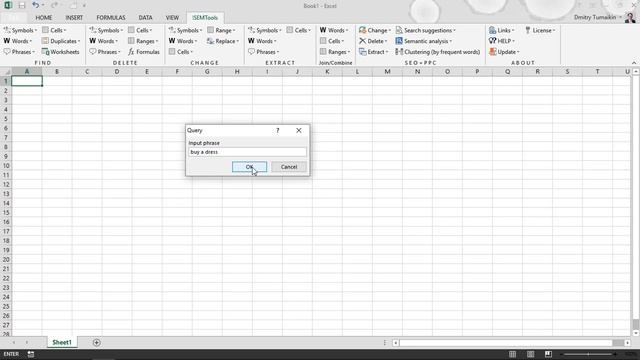Open Semantic analysis dropdown
Image resolution: width=640 pixels, height=360 pixels.
click(424, 41)
